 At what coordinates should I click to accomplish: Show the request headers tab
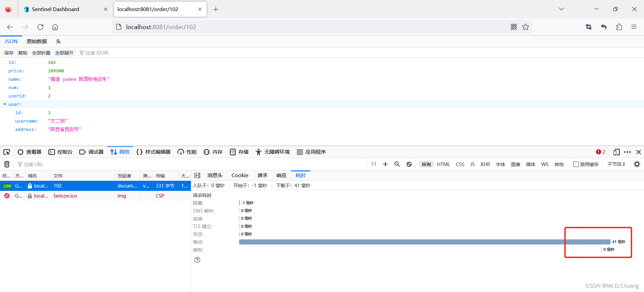pyautogui.click(x=215, y=175)
